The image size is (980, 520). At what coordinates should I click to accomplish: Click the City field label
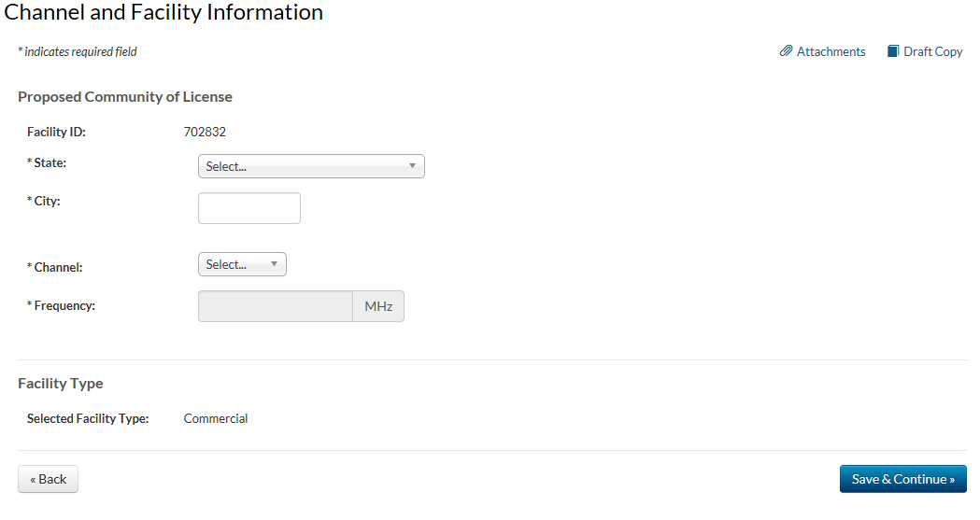point(47,201)
